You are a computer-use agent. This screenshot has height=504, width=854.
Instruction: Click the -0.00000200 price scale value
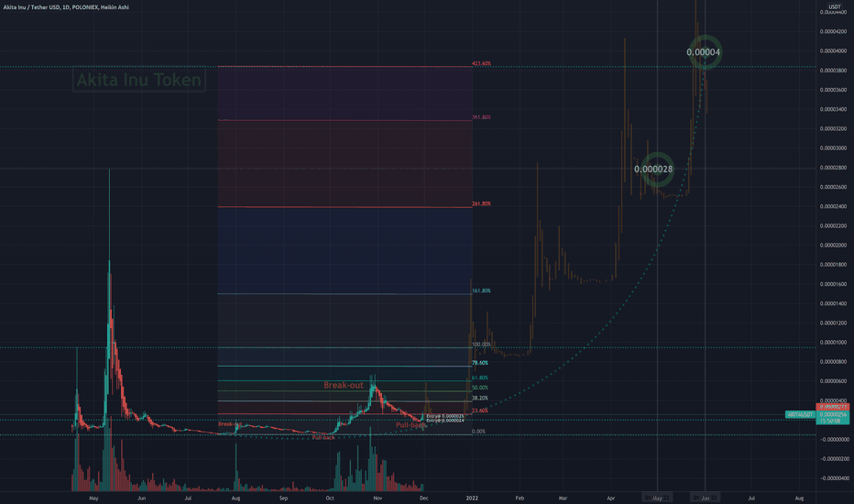(x=833, y=459)
